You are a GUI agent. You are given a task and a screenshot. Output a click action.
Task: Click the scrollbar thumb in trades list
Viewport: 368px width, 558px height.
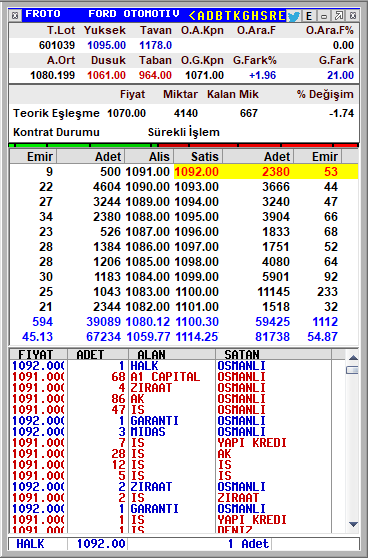tap(352, 370)
